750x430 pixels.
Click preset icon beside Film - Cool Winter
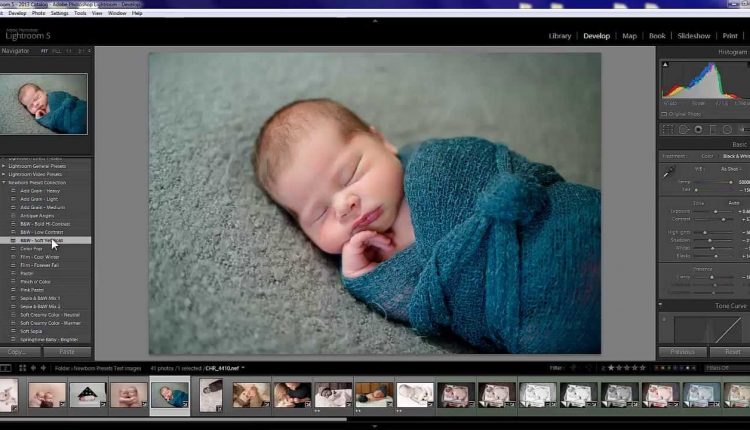pos(13,257)
